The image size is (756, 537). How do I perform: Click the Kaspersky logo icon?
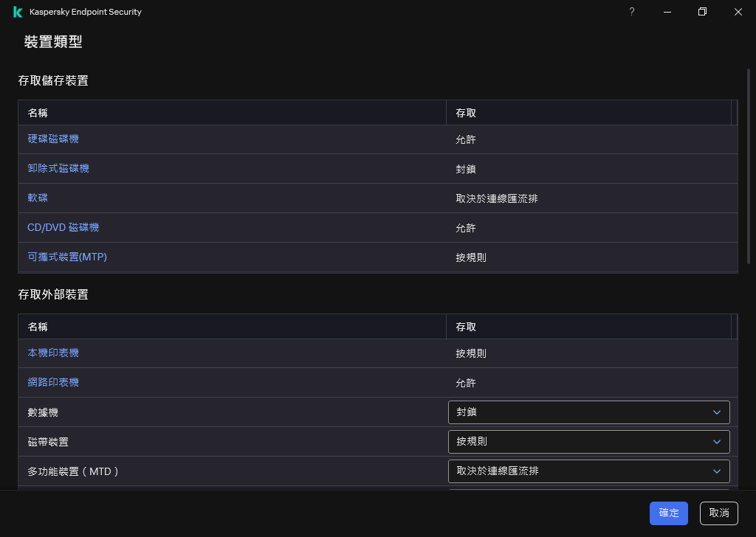(18, 12)
